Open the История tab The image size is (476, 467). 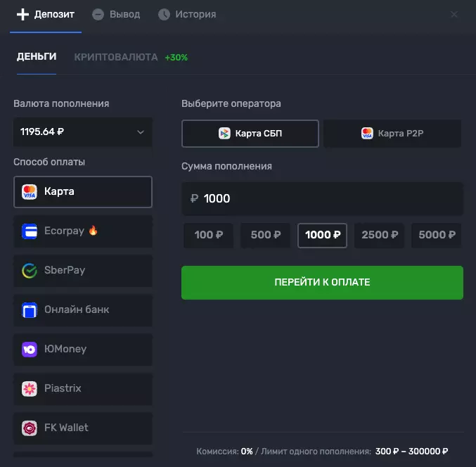187,14
